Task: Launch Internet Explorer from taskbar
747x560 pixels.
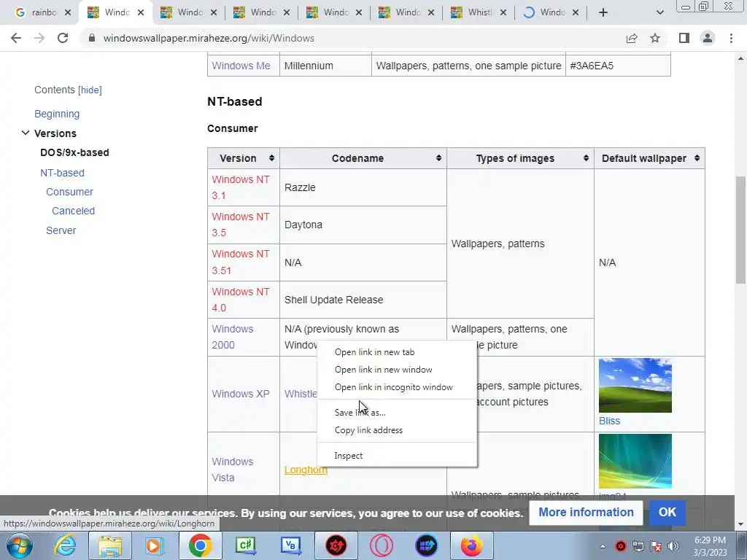Action: [x=64, y=545]
